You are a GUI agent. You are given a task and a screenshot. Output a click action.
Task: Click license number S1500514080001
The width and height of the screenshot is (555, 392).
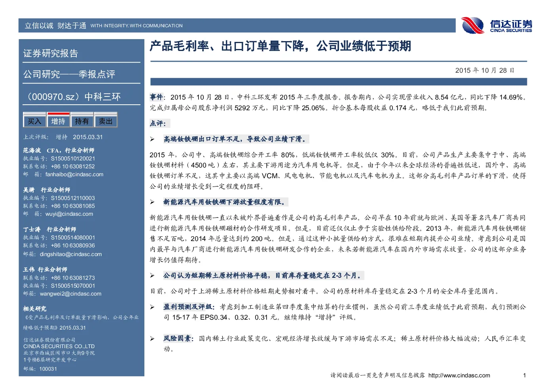click(x=73, y=237)
